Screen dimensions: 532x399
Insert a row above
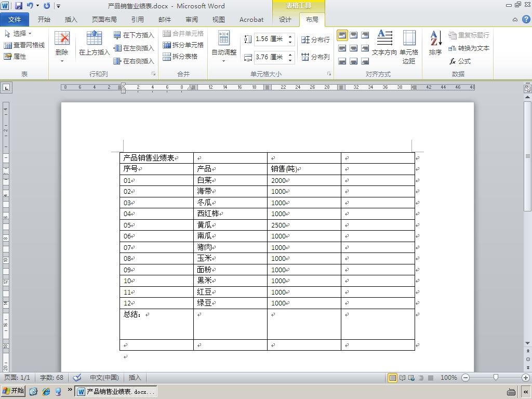(95, 44)
